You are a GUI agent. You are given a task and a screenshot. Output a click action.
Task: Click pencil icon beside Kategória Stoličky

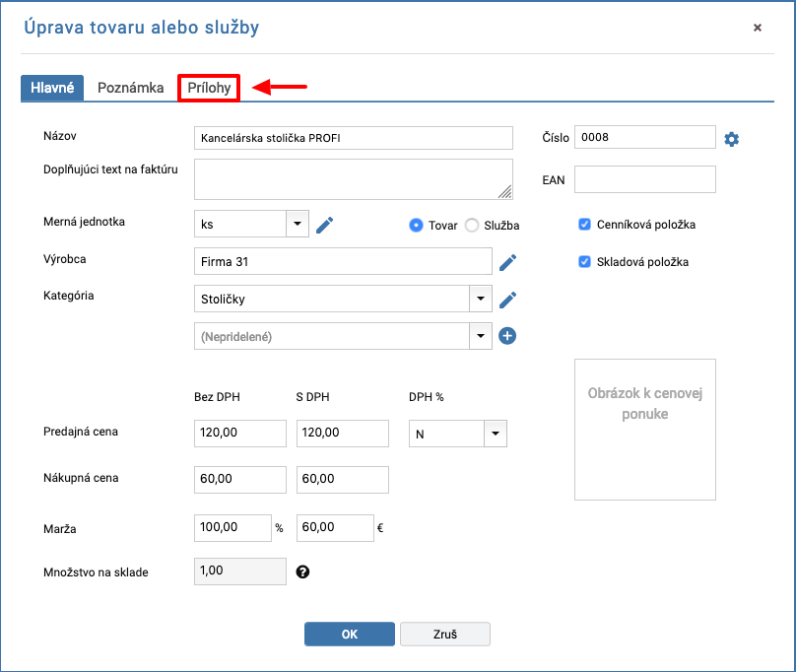click(507, 300)
